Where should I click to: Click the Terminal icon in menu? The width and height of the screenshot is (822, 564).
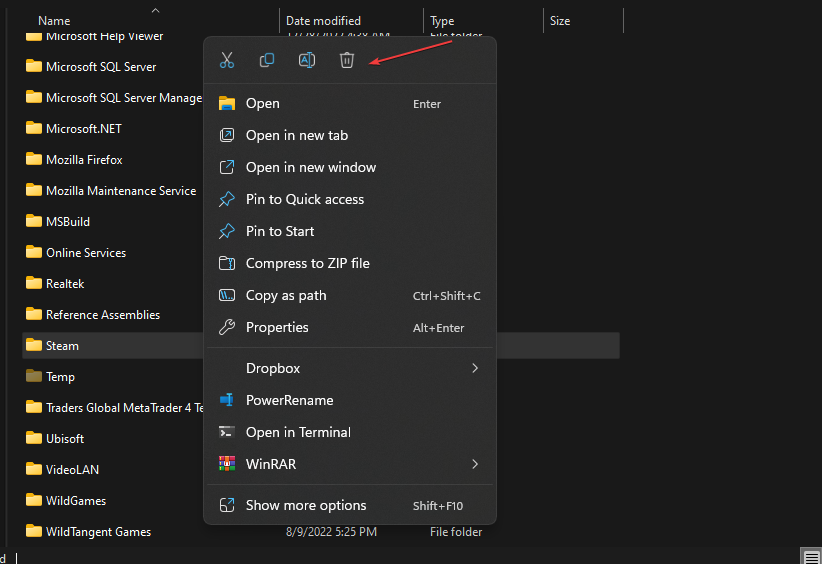click(227, 432)
